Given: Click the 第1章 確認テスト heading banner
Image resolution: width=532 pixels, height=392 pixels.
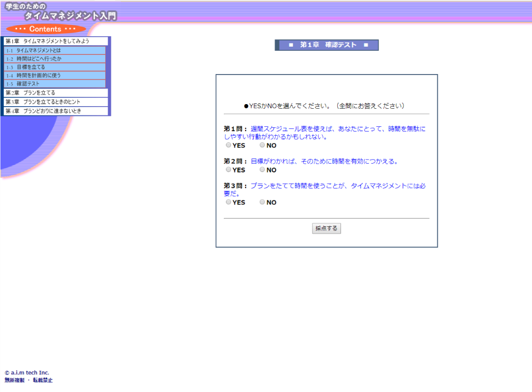Looking at the screenshot, I should click(327, 45).
